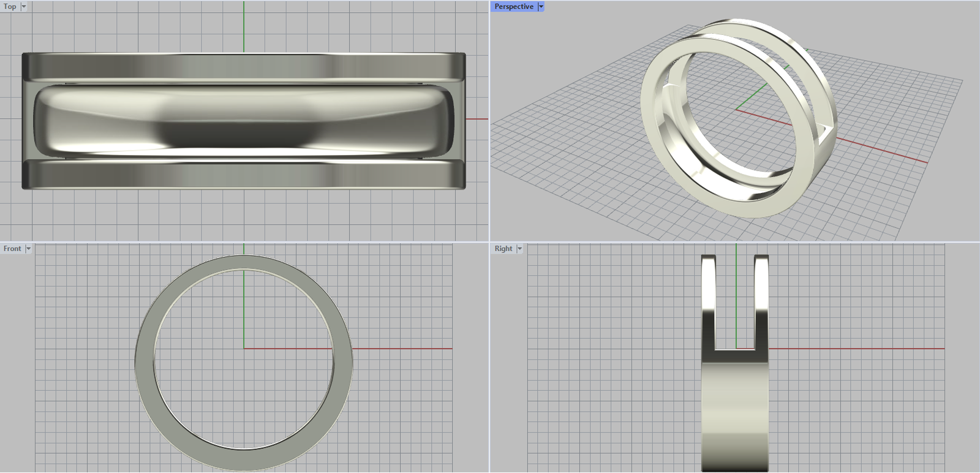Click the lower rail of ring in Top view
Viewport: 980px width, 473px height.
[x=244, y=174]
